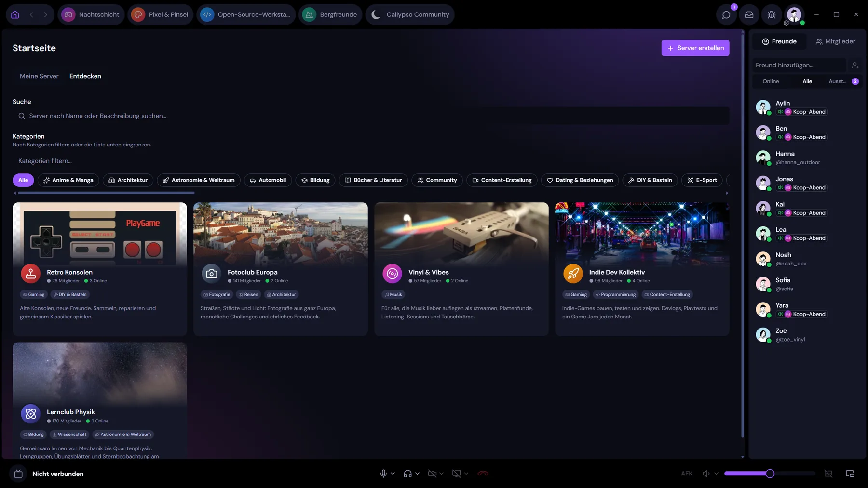Viewport: 868px width, 488px height.
Task: Toggle microphone mute
Action: [383, 474]
